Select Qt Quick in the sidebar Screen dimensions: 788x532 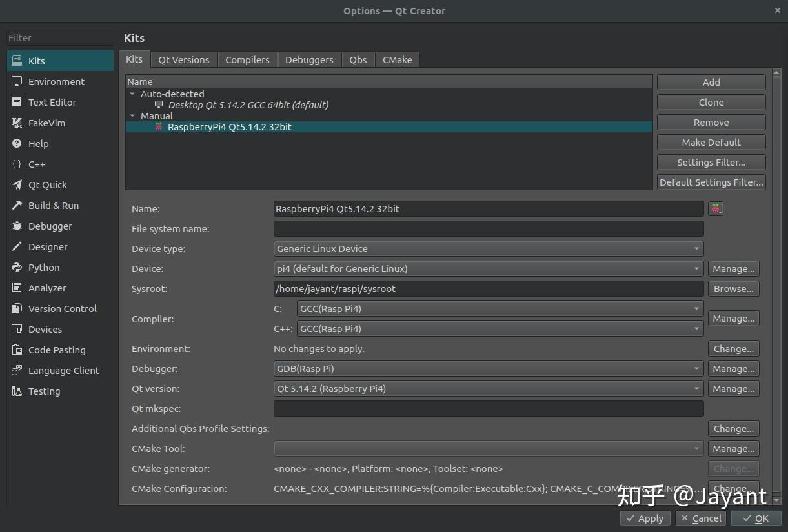[x=46, y=184]
